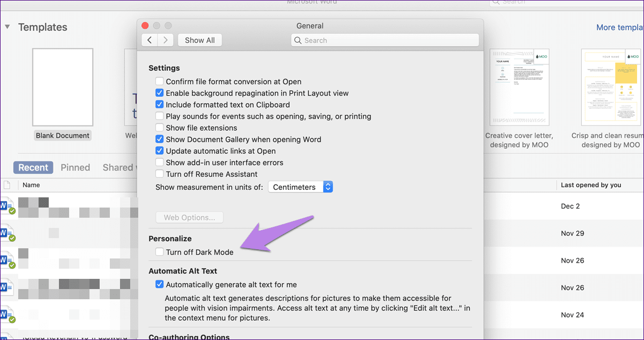Uncheck Update automatic links at Open
The image size is (644, 340).
(160, 151)
